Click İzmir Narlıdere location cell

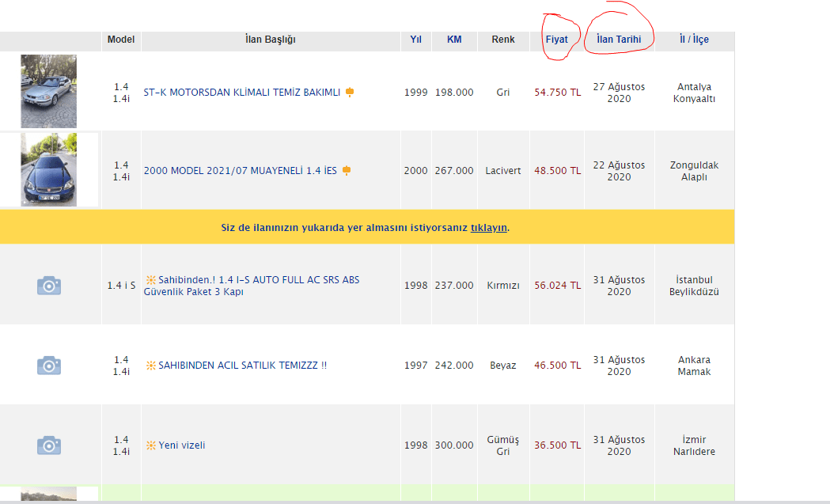(694, 445)
